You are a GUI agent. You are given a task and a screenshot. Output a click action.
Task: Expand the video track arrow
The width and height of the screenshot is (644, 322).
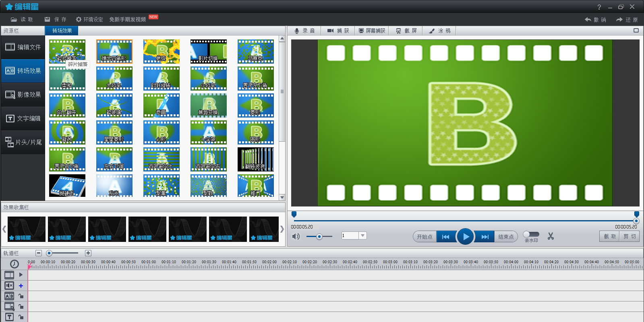click(x=21, y=275)
